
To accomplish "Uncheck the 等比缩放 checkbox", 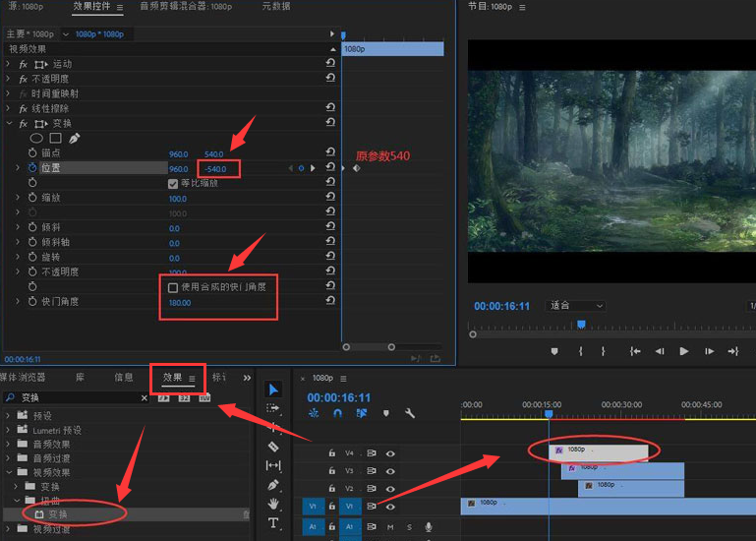I will point(173,183).
